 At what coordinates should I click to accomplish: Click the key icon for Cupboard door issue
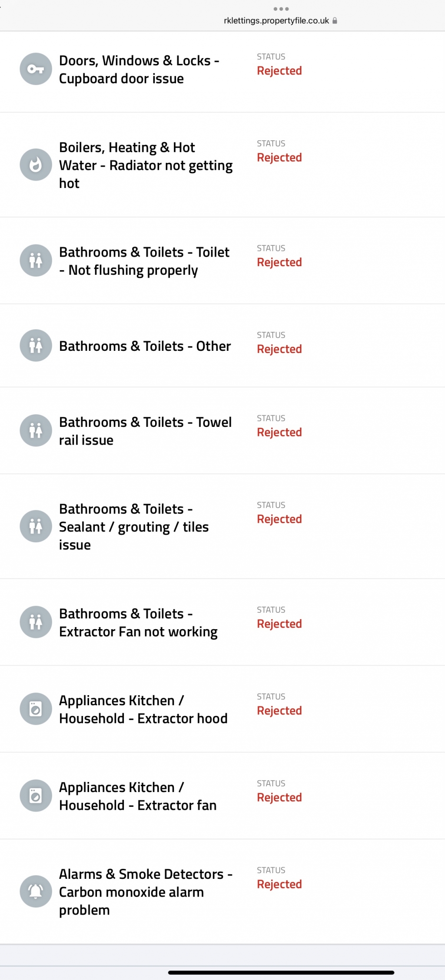click(36, 69)
